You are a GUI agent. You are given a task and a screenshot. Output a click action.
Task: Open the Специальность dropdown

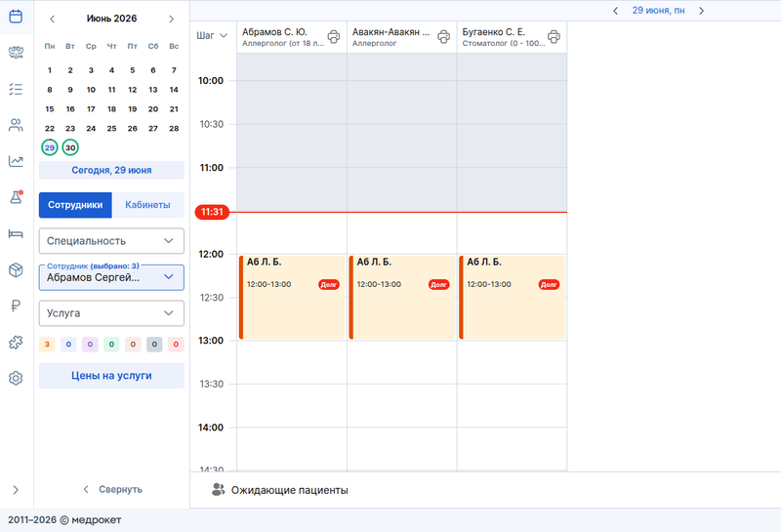tap(111, 241)
